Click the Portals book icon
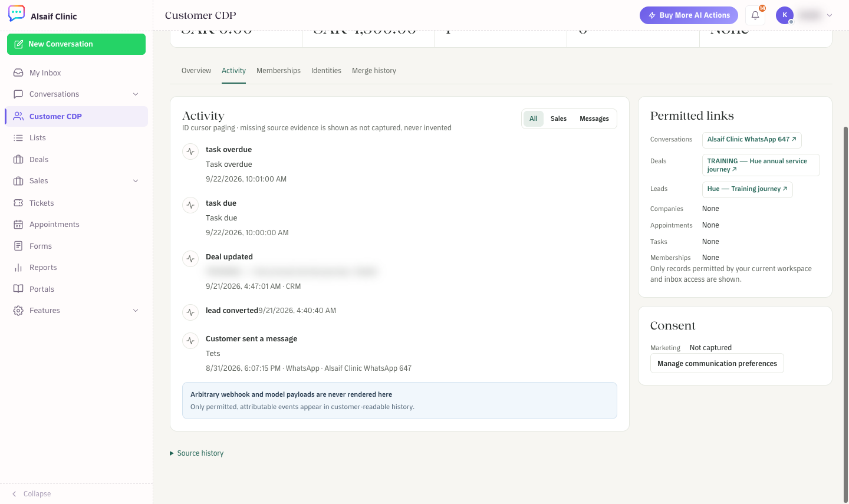 tap(18, 289)
